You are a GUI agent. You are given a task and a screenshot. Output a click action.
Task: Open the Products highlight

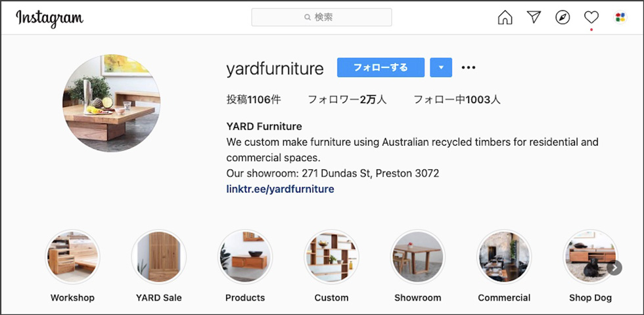tap(244, 257)
